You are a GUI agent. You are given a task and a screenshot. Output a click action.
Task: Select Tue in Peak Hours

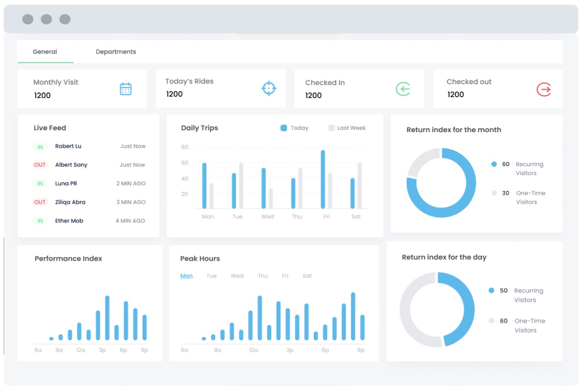coord(211,276)
